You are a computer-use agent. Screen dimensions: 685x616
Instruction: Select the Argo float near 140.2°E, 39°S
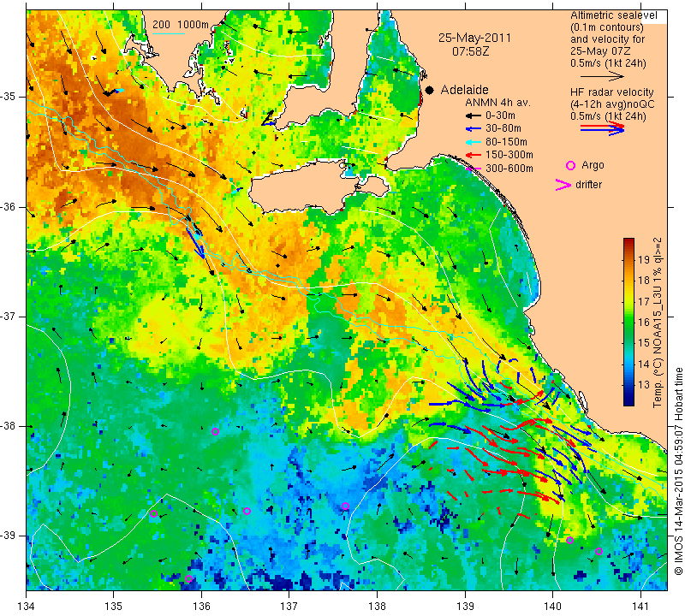[569, 541]
